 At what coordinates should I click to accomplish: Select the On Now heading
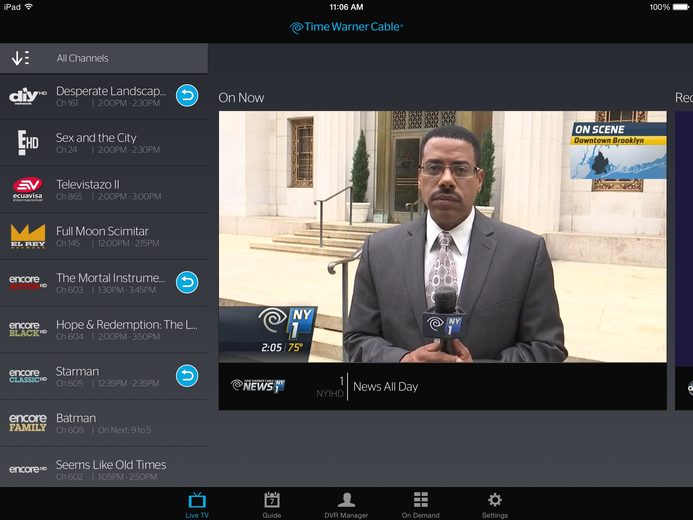click(241, 98)
